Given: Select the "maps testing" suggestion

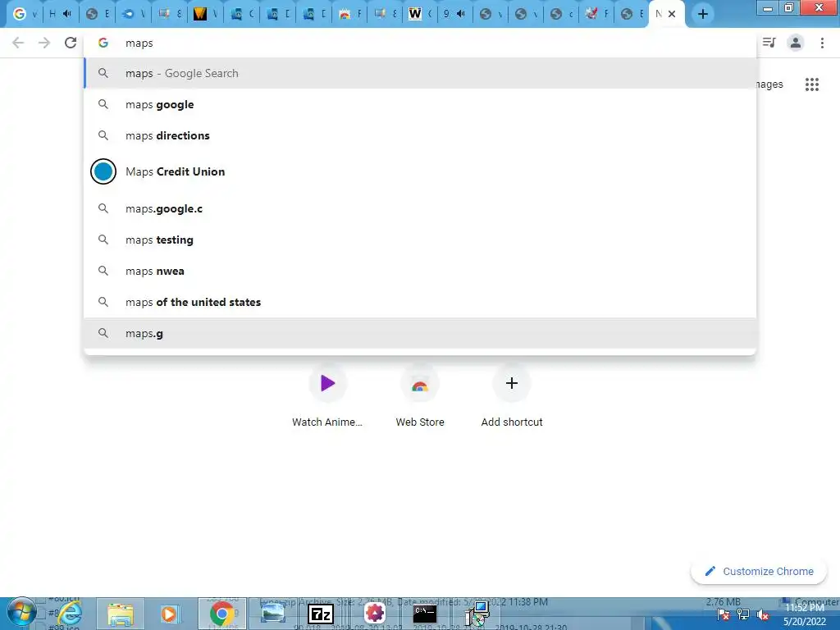Looking at the screenshot, I should pos(420,240).
